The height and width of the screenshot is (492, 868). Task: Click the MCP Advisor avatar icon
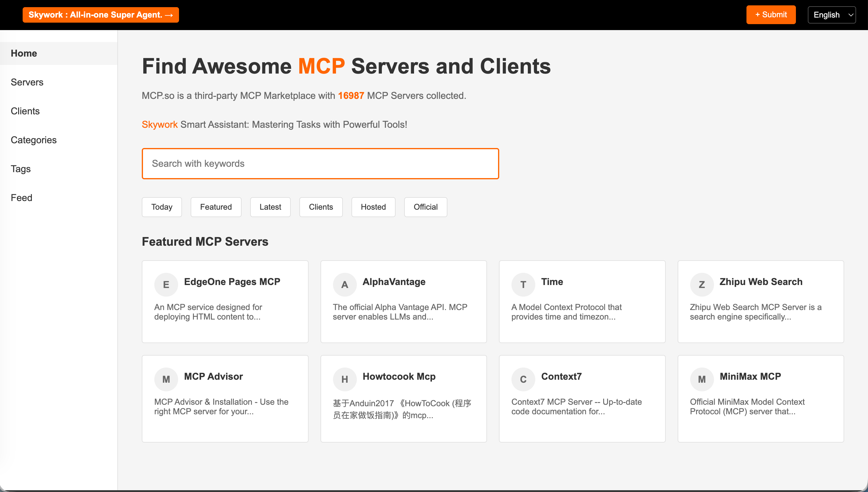[x=166, y=379]
